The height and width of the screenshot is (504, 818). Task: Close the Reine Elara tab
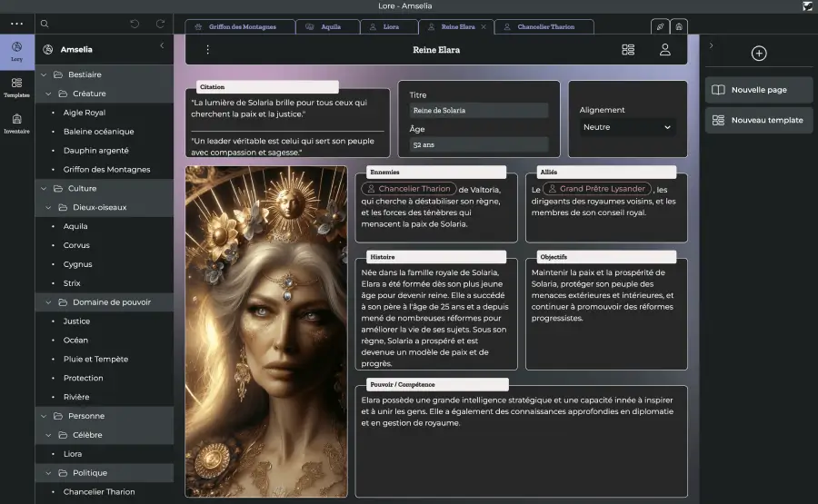click(484, 27)
